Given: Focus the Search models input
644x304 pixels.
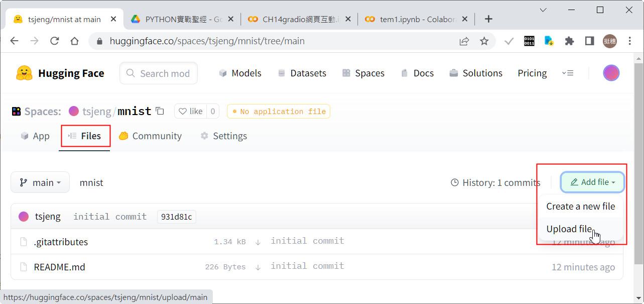Looking at the screenshot, I should [159, 73].
